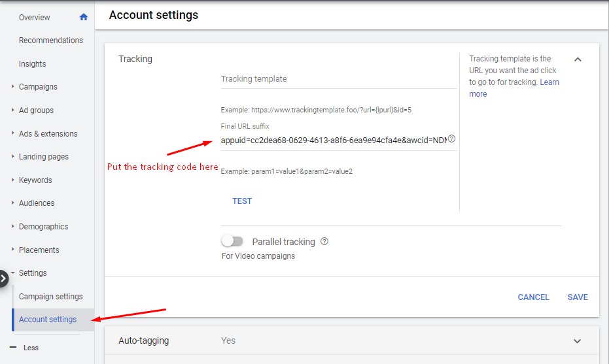Expand the Auto-tagging section
Viewport: 609px width, 364px height.
[x=577, y=341]
